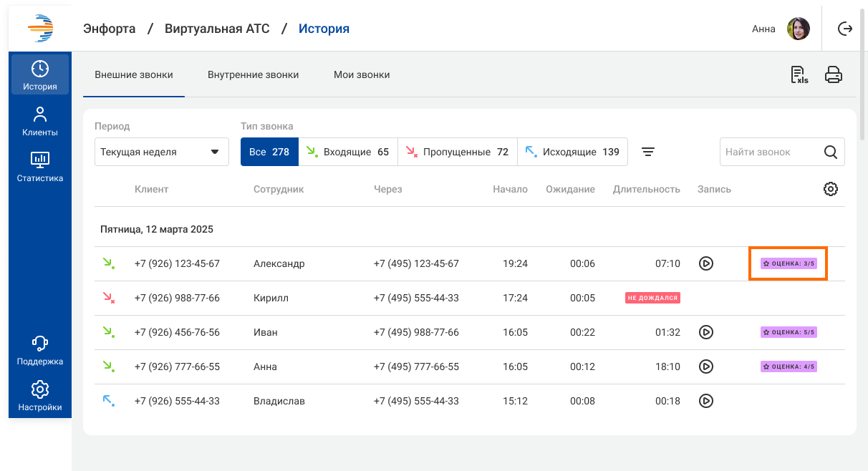
Task: Open Виртуальная АТС breadcrumb link
Action: pos(217,29)
